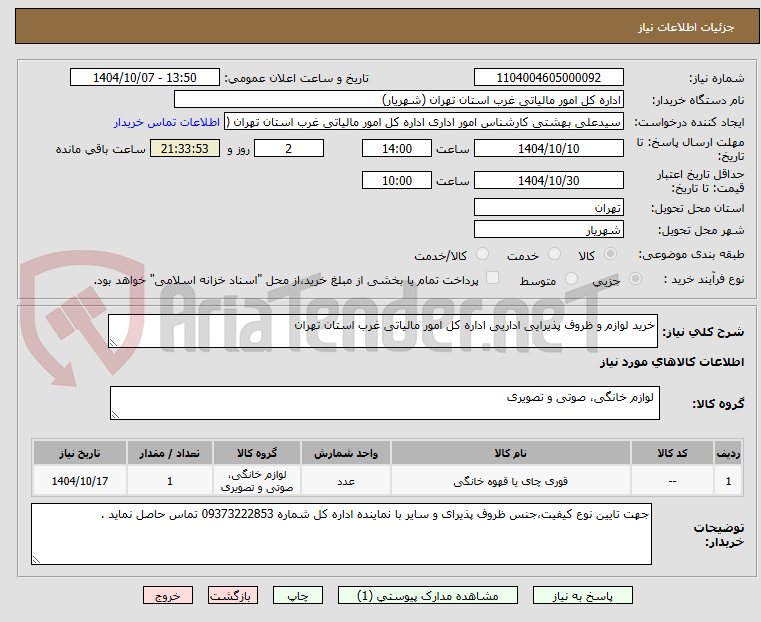Select the خدمت radio button
761x622 pixels.
[554, 254]
